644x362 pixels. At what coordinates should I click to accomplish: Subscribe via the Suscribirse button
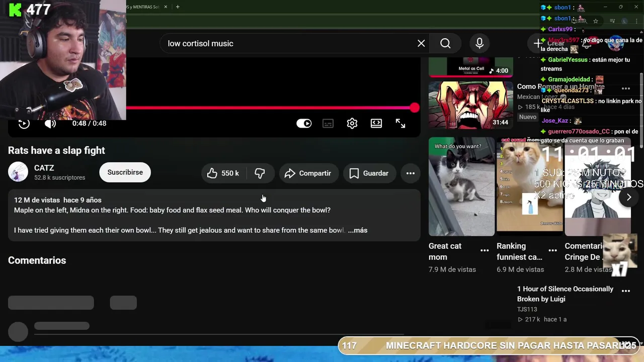[125, 172]
